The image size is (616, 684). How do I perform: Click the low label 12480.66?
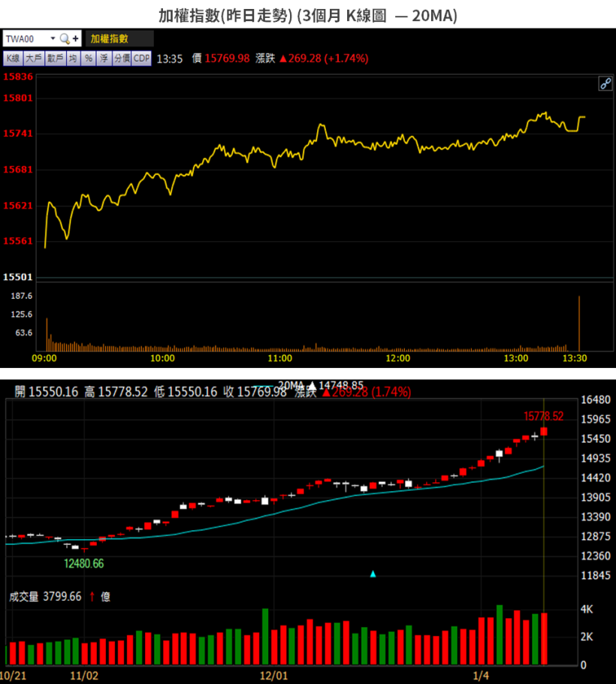(84, 564)
